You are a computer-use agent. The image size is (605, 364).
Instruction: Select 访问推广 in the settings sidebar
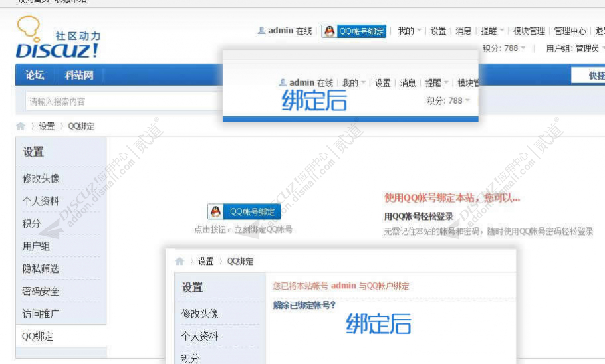pyautogui.click(x=41, y=314)
